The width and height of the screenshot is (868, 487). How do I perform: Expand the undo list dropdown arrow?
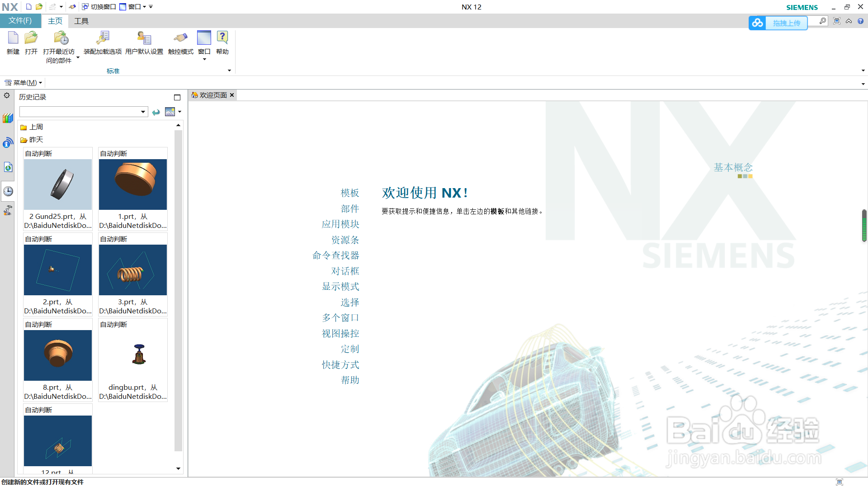pyautogui.click(x=61, y=7)
